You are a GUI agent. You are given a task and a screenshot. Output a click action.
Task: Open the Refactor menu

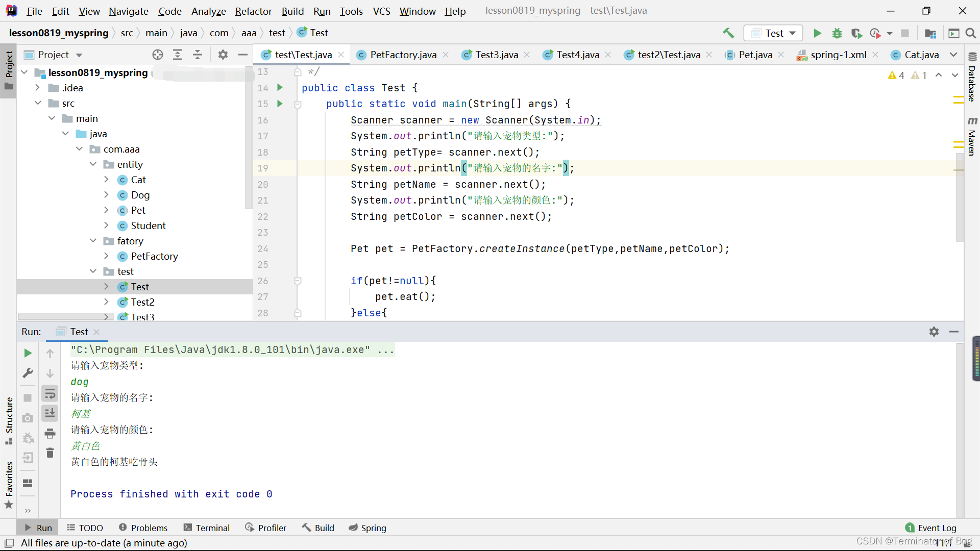point(253,11)
